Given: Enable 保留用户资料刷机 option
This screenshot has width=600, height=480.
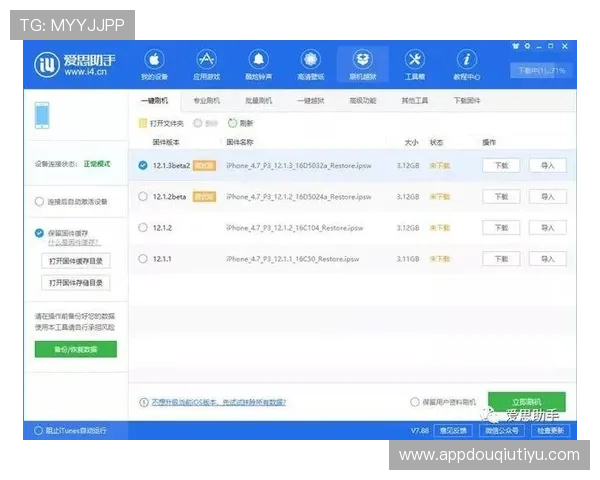Looking at the screenshot, I should [414, 402].
